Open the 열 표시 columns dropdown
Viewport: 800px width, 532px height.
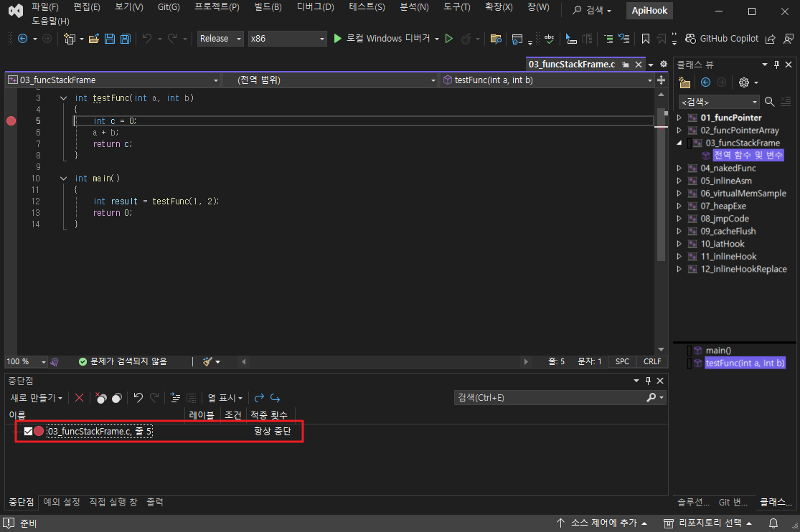[225, 398]
